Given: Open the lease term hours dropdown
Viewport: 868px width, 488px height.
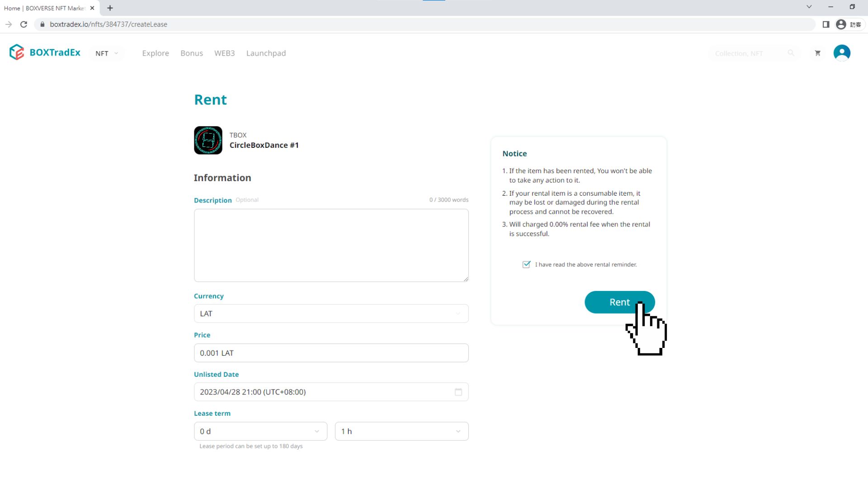Looking at the screenshot, I should pyautogui.click(x=401, y=432).
